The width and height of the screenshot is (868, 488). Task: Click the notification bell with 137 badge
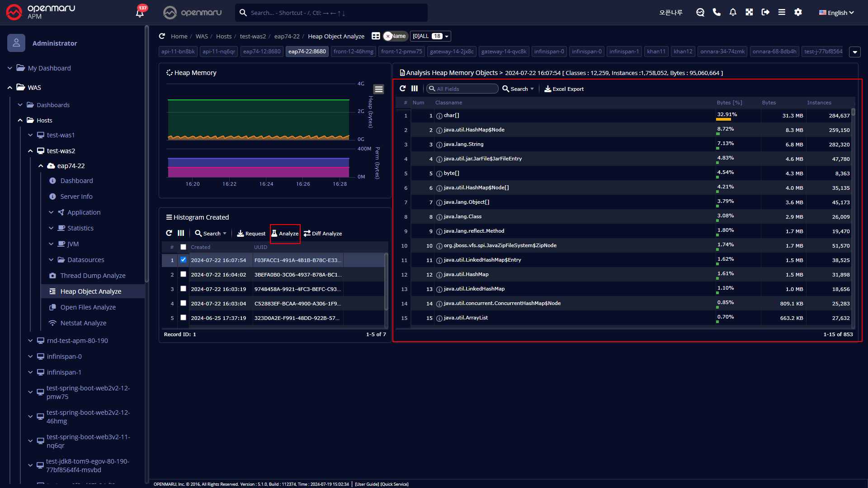tap(140, 13)
